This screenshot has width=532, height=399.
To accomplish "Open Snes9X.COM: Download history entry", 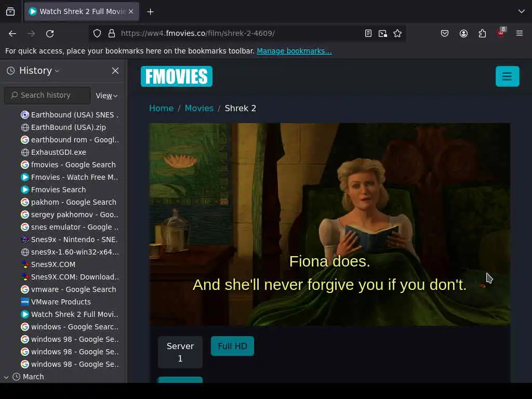I will [x=70, y=277].
